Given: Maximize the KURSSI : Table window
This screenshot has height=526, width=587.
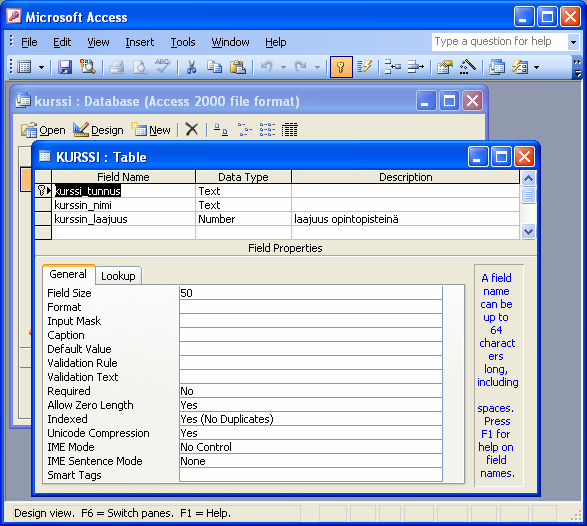Looking at the screenshot, I should [501, 156].
